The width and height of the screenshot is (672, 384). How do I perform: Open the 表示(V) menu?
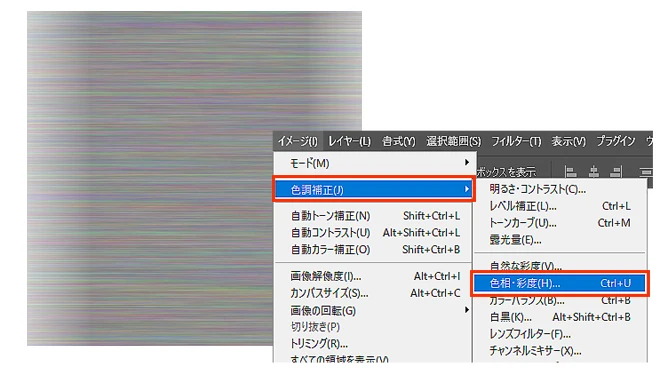click(568, 141)
